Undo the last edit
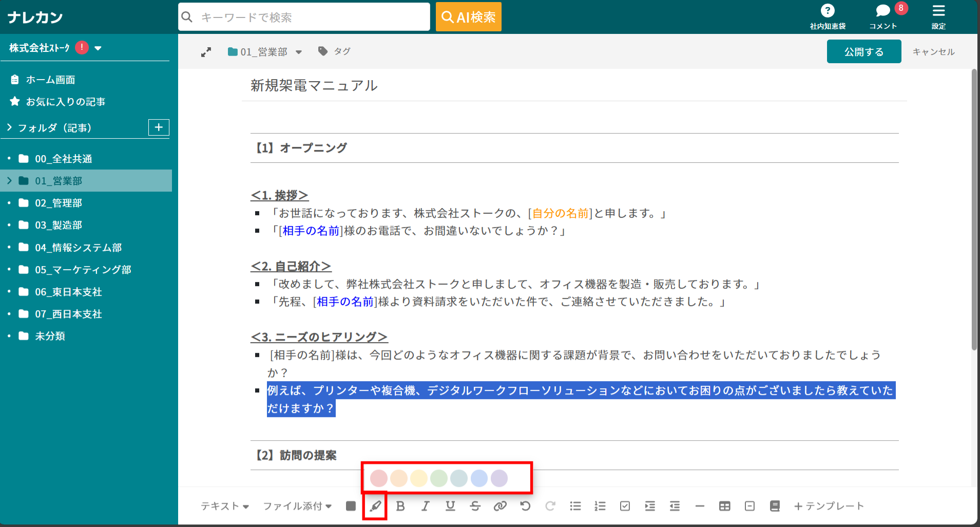 [x=525, y=506]
